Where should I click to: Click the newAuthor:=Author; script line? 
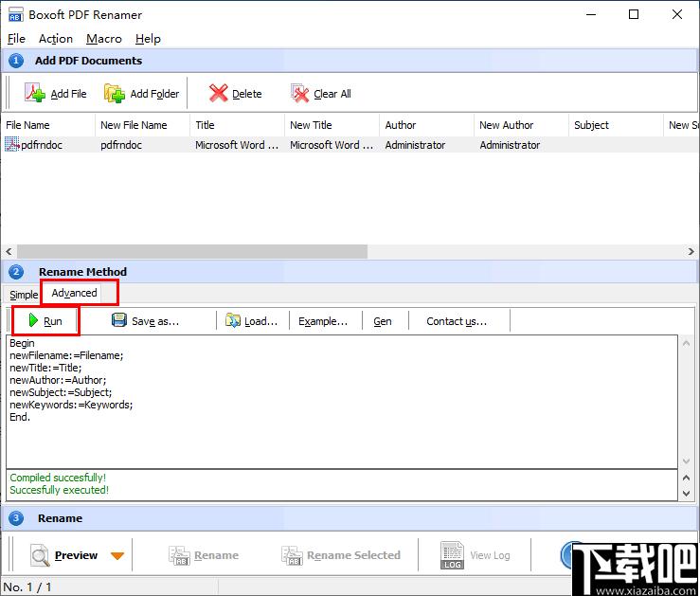coord(58,380)
